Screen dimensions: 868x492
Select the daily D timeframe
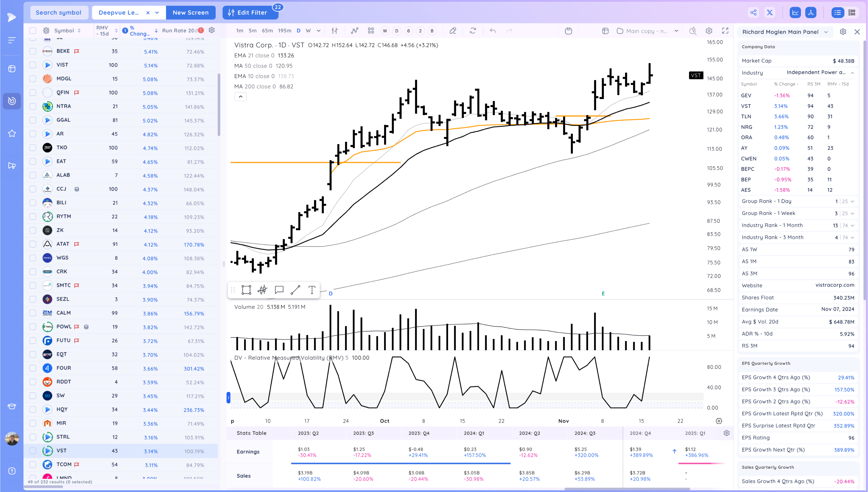point(298,31)
